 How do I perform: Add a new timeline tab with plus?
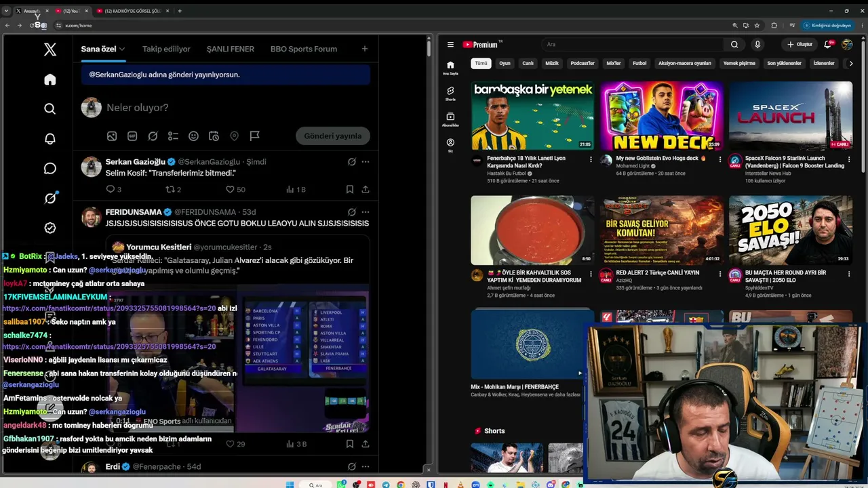(364, 49)
